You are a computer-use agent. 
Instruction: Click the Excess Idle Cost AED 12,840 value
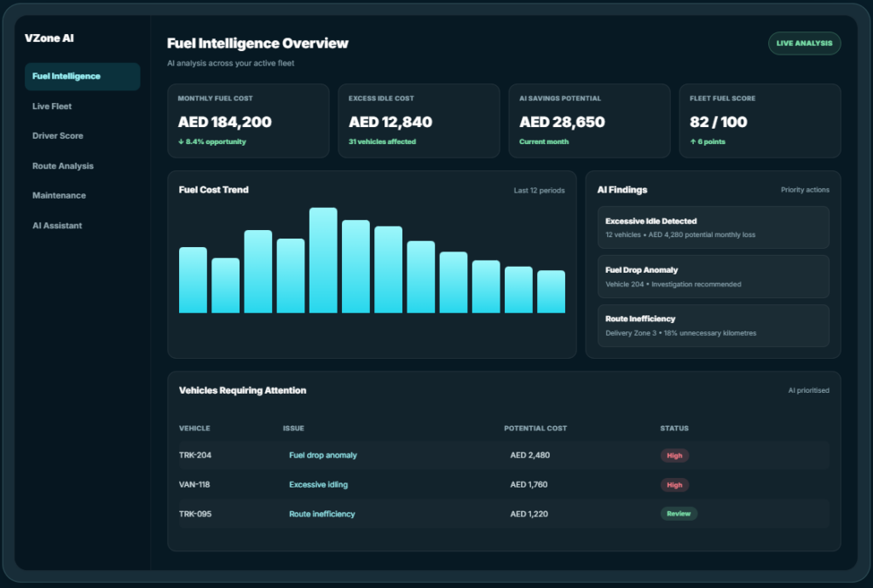pos(390,122)
